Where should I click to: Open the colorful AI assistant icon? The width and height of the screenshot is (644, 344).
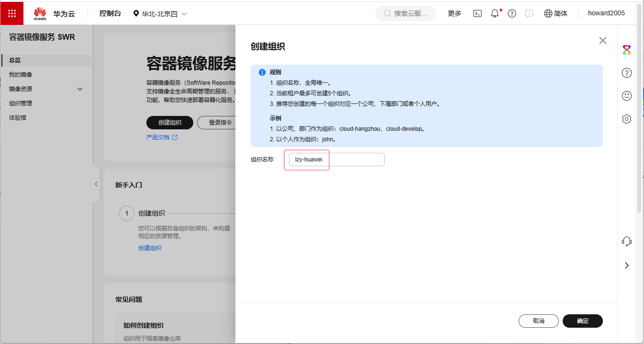tap(627, 50)
